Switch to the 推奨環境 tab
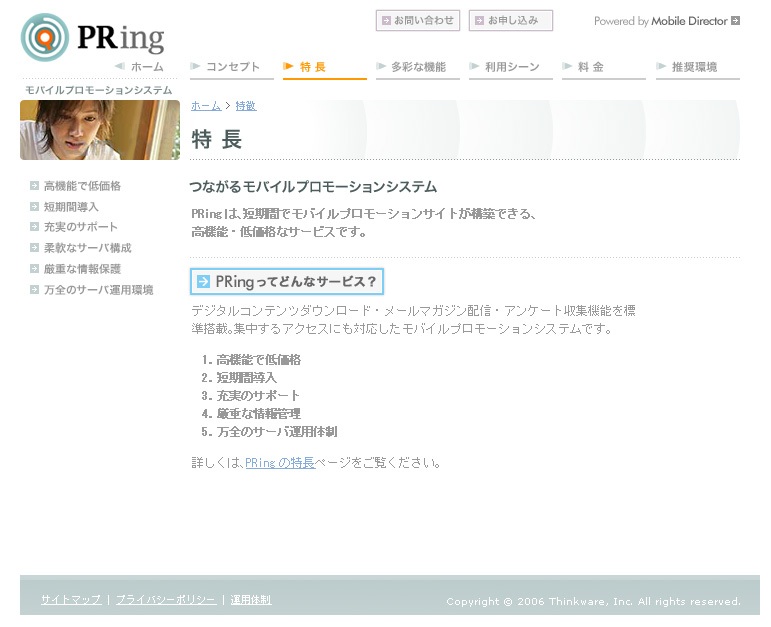 [697, 67]
